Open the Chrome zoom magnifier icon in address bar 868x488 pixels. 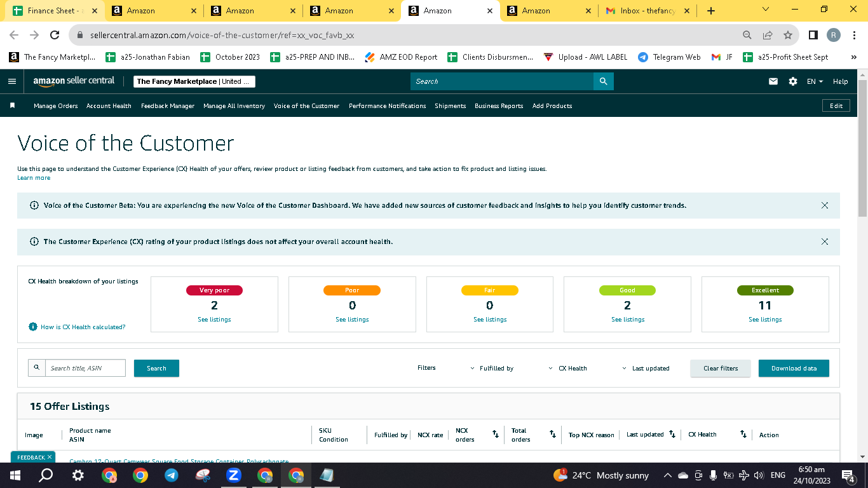coord(747,35)
